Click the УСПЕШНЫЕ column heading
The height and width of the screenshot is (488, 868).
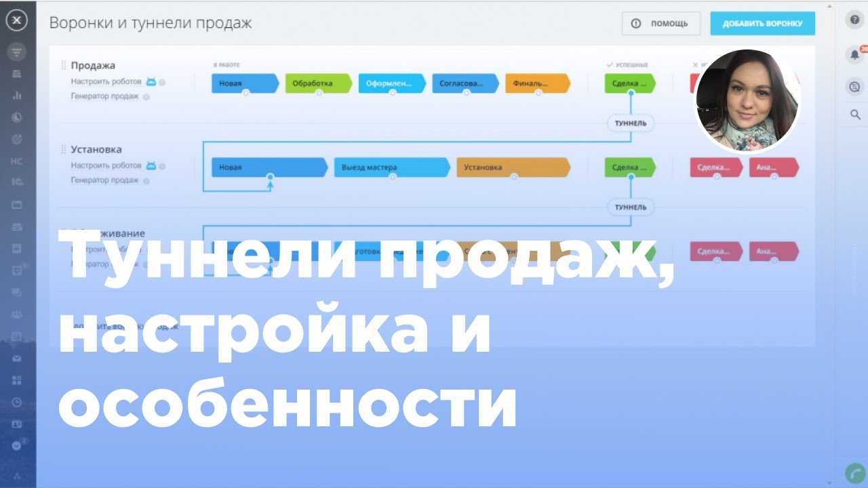point(627,65)
